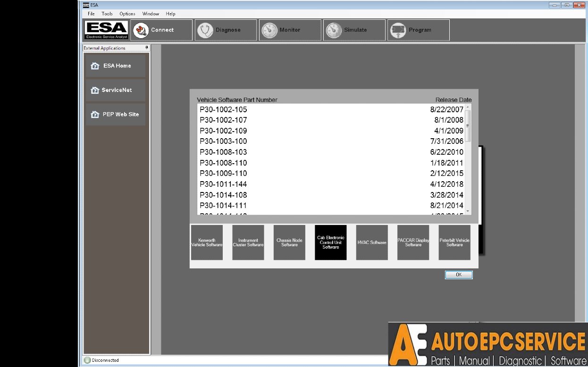
Task: Select HVAC Software tile
Action: click(x=372, y=242)
